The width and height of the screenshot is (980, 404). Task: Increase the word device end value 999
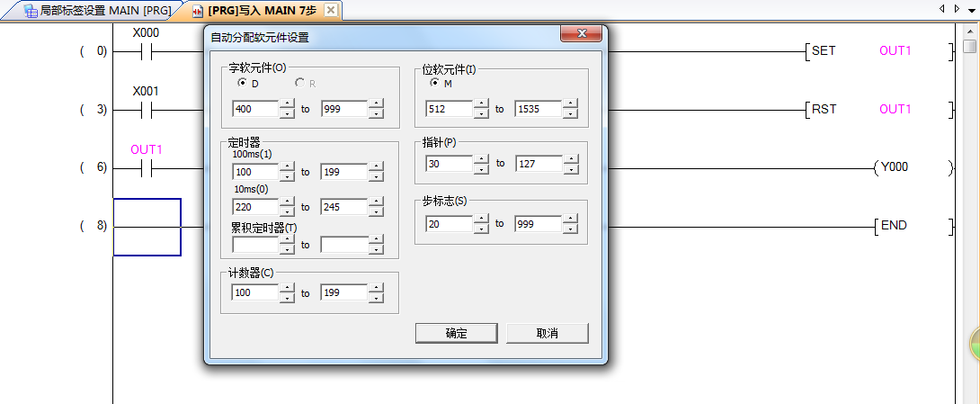coord(376,104)
